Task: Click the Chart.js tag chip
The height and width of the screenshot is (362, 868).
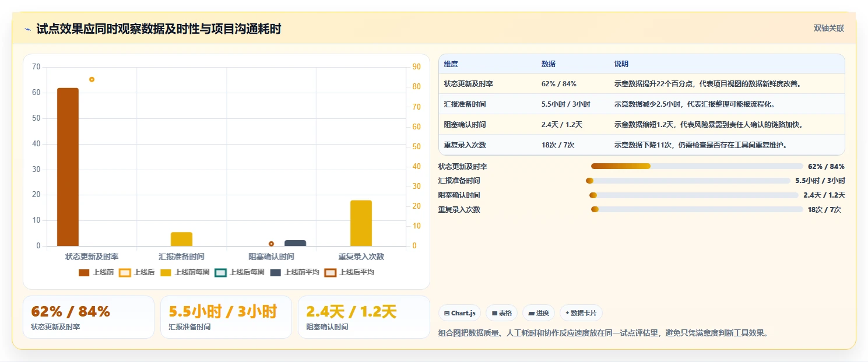Action: pos(459,313)
